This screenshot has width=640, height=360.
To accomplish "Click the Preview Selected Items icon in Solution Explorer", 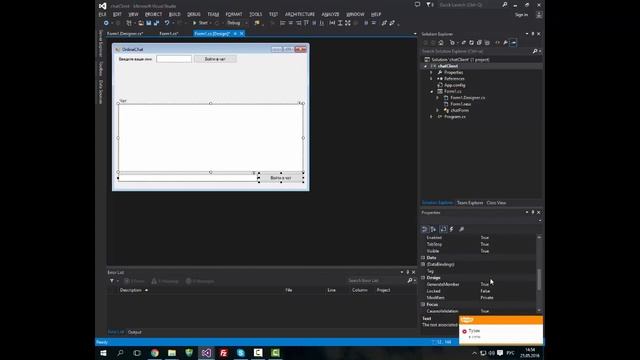I will coord(513,42).
